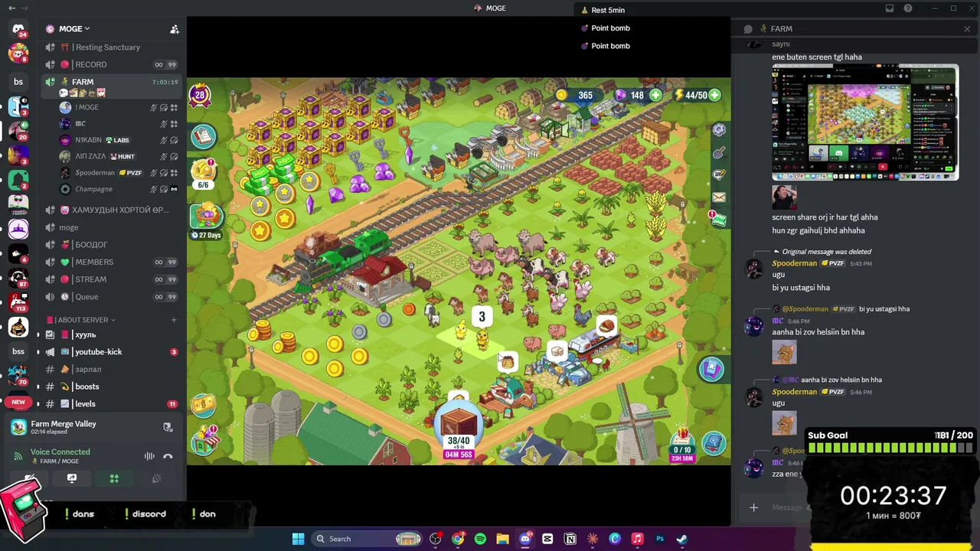Open Notion from the taskbar
Screen dimensions: 980x551
click(570, 539)
